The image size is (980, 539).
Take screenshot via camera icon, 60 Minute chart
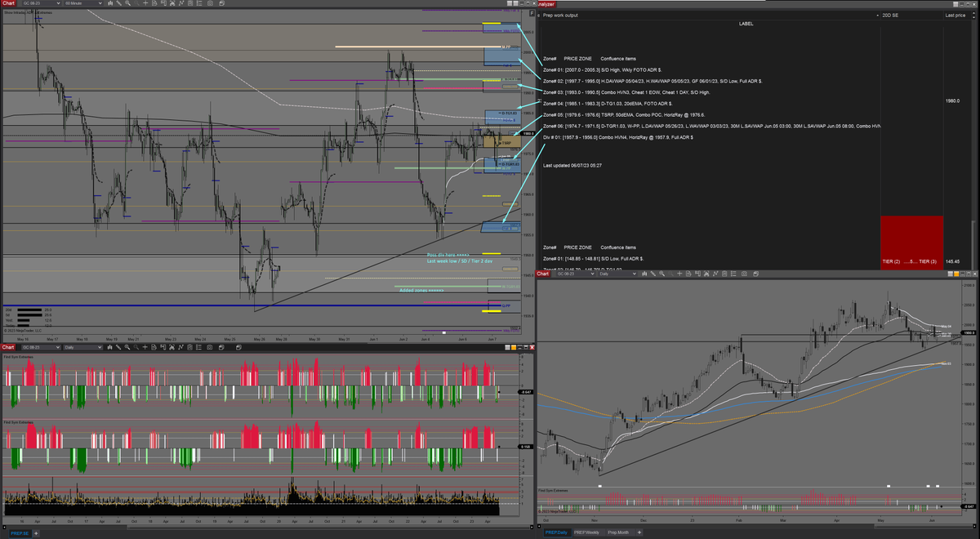coord(210,3)
